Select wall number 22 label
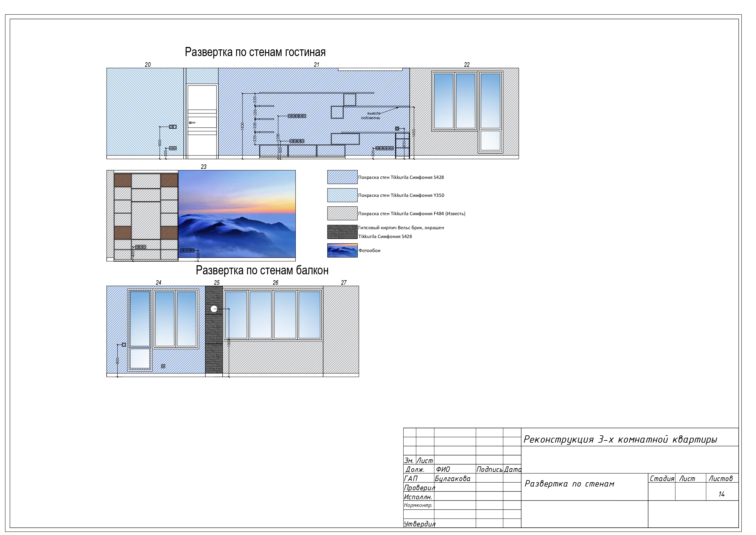Viewport: 756px width, 535px height. point(467,65)
